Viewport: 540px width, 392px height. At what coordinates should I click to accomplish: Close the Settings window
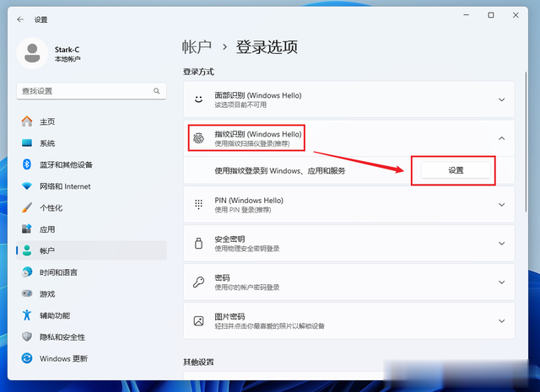pos(516,15)
